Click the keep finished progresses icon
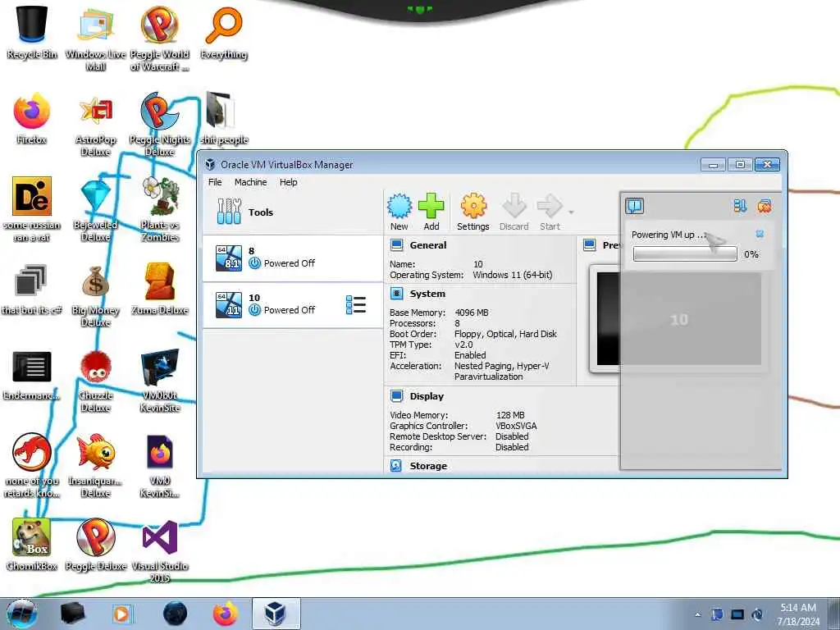 (x=765, y=206)
